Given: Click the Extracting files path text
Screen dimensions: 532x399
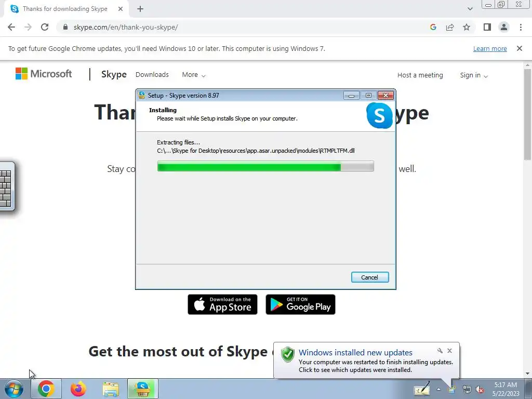Looking at the screenshot, I should tap(256, 151).
